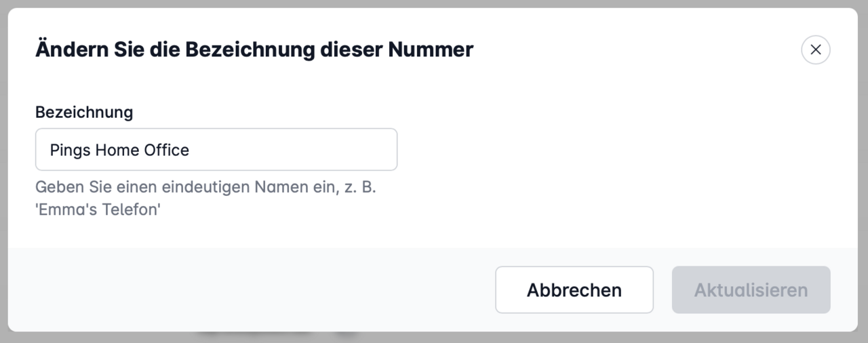Click the Bezeichnung field label
Screen dimensions: 868x343
click(x=84, y=113)
